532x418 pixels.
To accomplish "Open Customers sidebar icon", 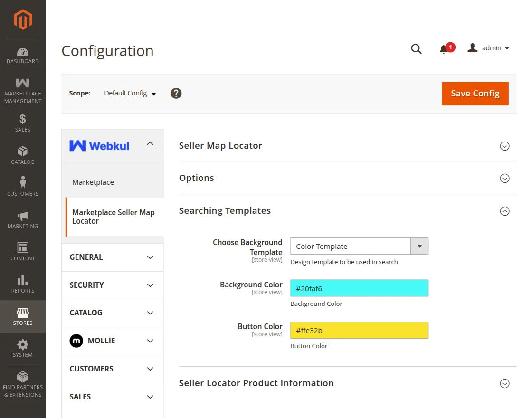I will point(23,186).
